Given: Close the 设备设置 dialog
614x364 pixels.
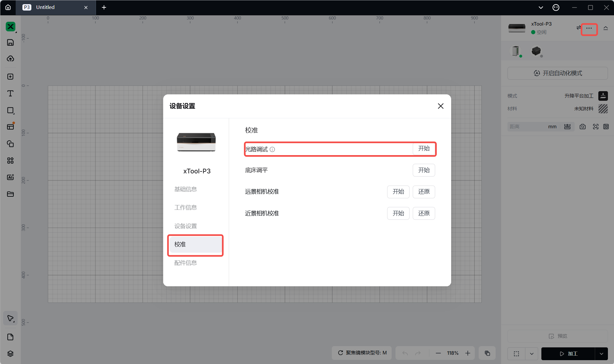Looking at the screenshot, I should 441,106.
